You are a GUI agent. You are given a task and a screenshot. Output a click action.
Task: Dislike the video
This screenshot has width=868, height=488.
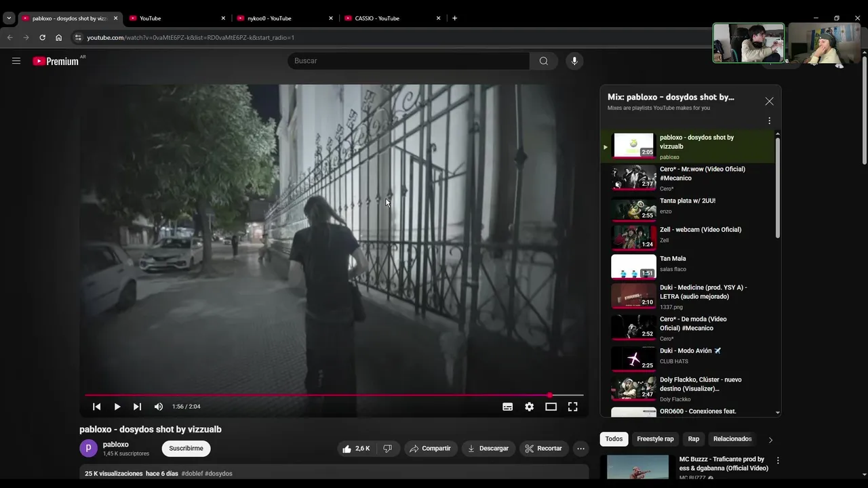[387, 449]
